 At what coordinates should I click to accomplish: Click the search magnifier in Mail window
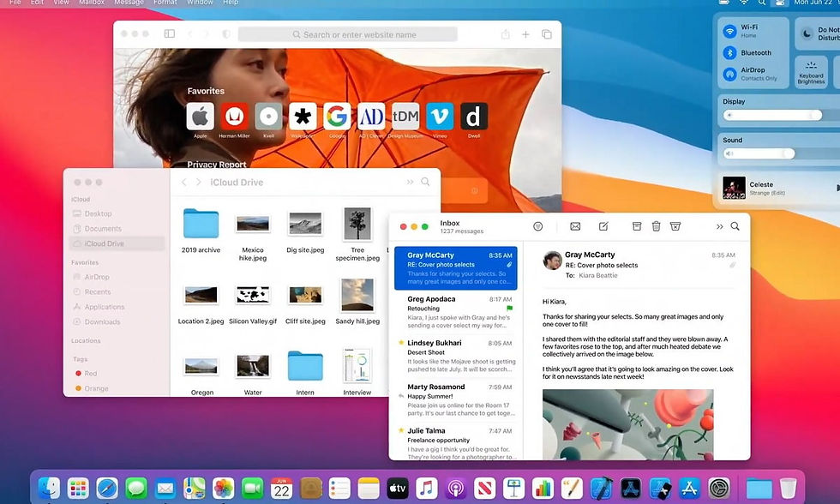click(x=735, y=226)
